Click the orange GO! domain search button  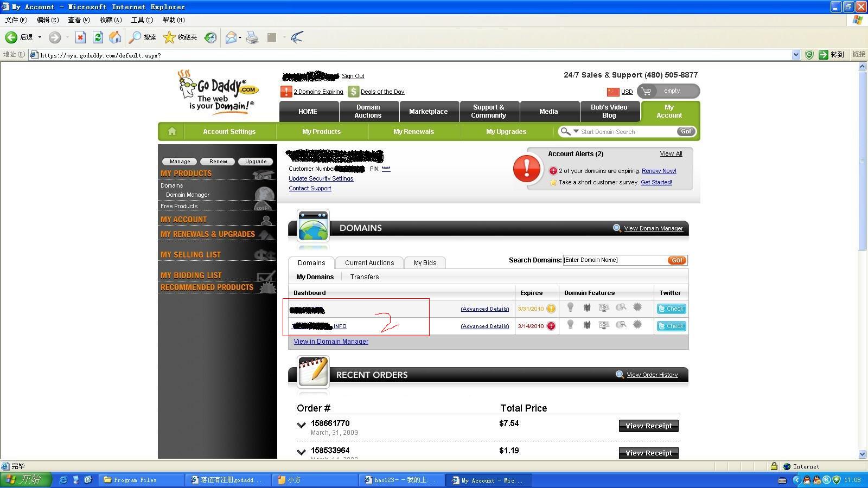[677, 260]
